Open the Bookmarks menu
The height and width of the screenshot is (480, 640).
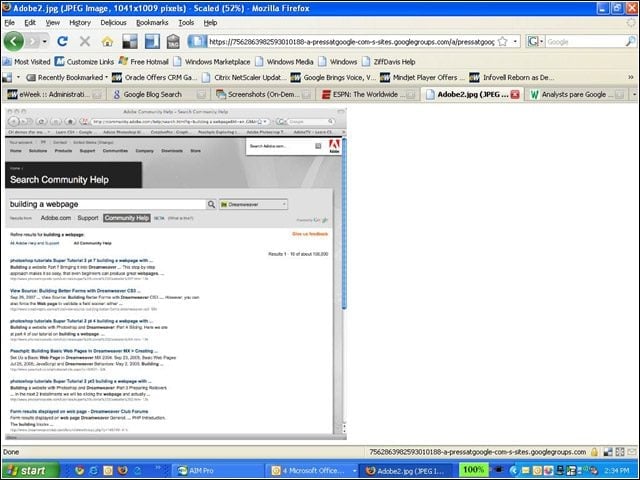point(152,23)
